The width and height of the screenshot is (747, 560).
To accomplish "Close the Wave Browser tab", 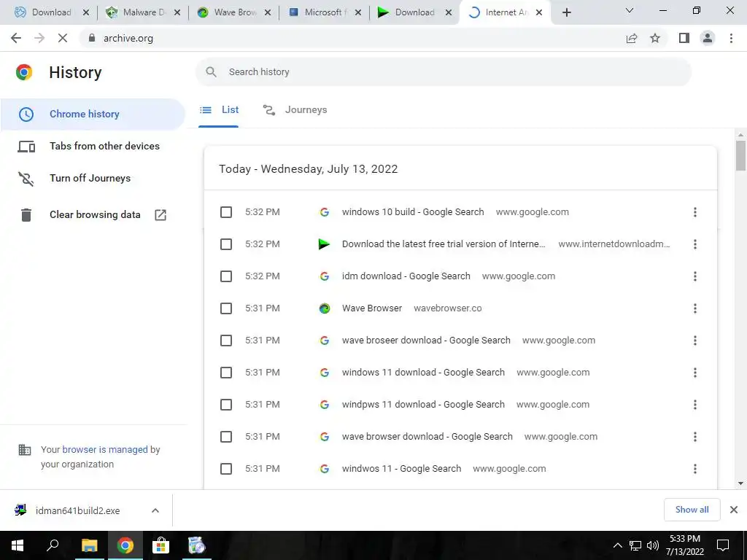I will [x=268, y=12].
